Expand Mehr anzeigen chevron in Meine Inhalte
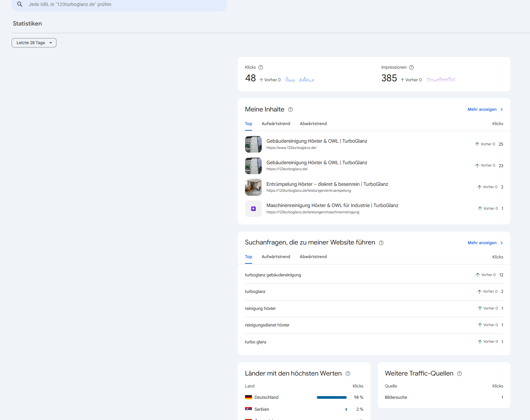The width and height of the screenshot is (530, 420). pos(501,109)
